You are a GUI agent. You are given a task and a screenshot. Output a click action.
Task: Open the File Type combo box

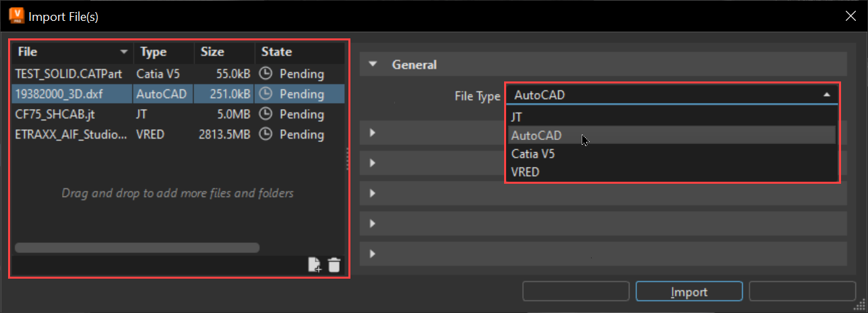(671, 95)
